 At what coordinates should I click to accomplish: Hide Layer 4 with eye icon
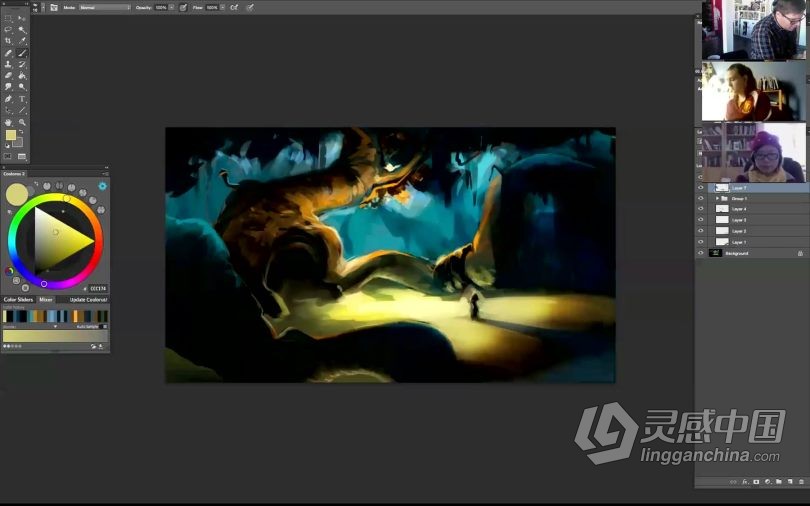click(700, 209)
